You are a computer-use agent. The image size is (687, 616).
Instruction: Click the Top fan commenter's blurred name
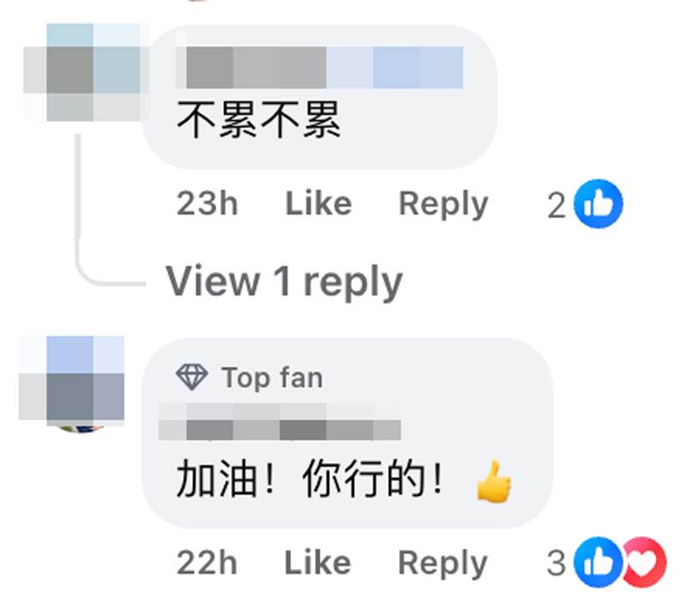coord(280,422)
